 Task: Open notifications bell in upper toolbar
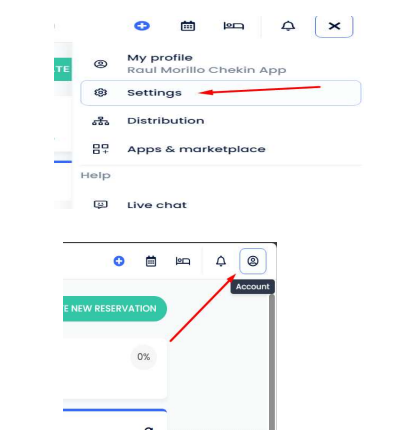[x=288, y=26]
